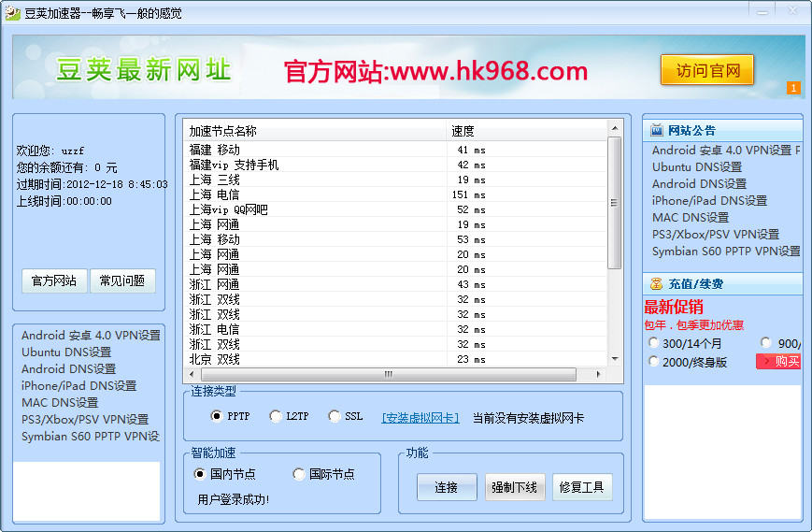The width and height of the screenshot is (812, 532).
Task: Click the node list horizontal scrollbar thumb
Action: click(389, 374)
